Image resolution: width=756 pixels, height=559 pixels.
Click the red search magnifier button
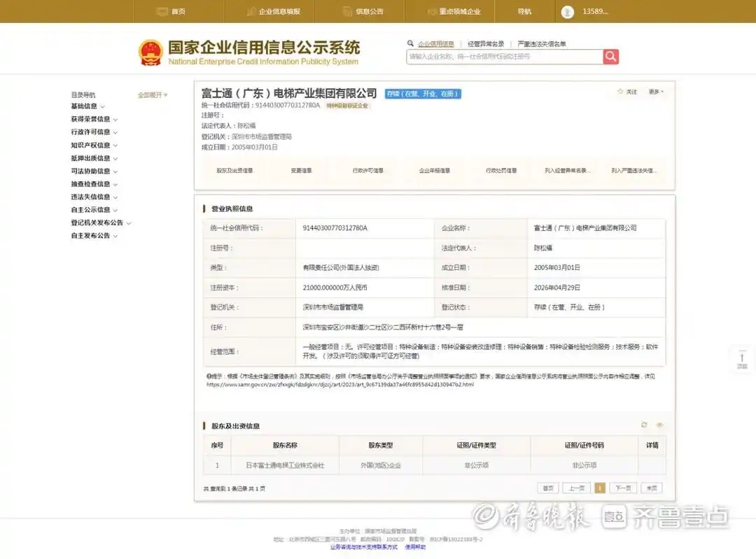[x=611, y=57]
